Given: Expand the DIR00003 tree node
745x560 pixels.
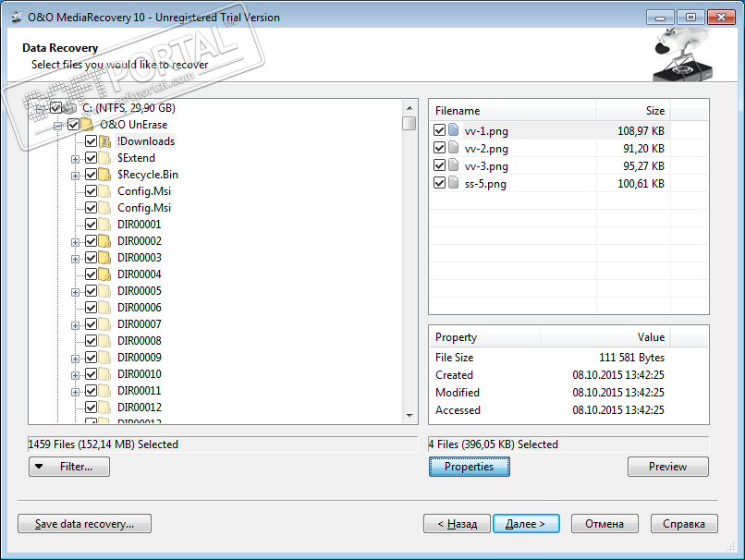Looking at the screenshot, I should point(75,259).
